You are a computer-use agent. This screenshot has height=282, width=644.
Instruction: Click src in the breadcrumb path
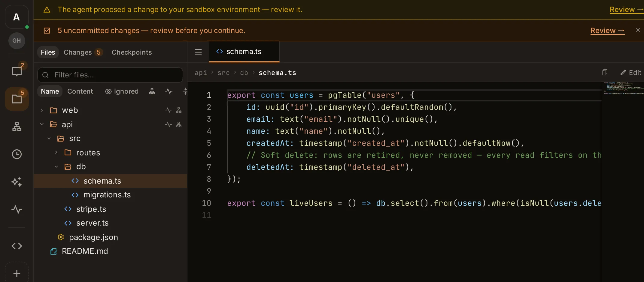click(223, 73)
